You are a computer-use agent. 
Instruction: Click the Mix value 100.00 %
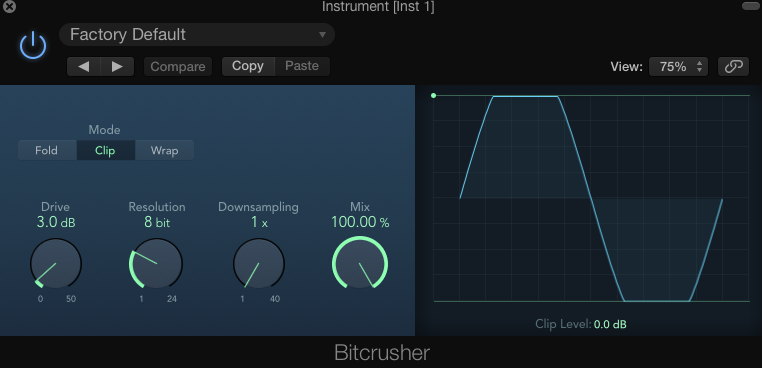(360, 223)
